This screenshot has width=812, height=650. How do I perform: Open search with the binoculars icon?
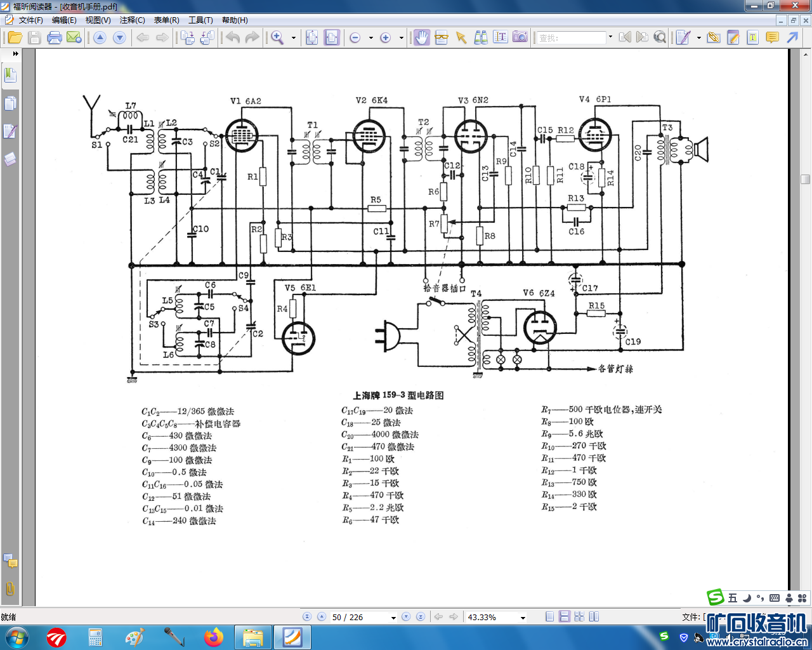pyautogui.click(x=481, y=37)
